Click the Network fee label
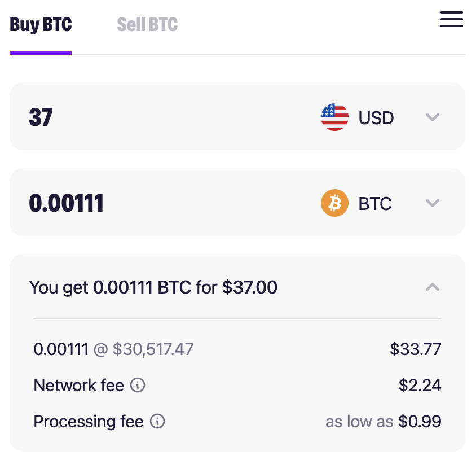Screen dimensions: 476x464 [x=78, y=386]
